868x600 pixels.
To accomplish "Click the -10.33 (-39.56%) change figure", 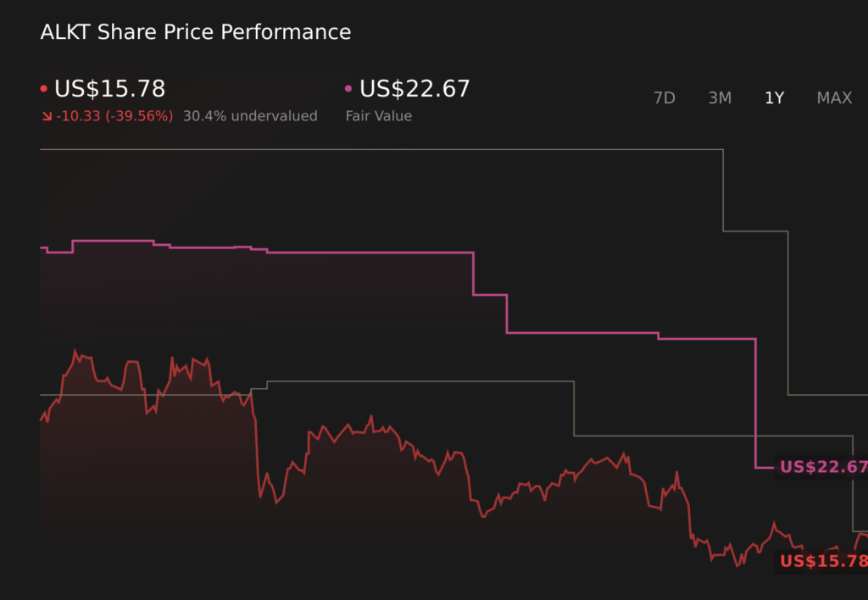I will (x=114, y=116).
